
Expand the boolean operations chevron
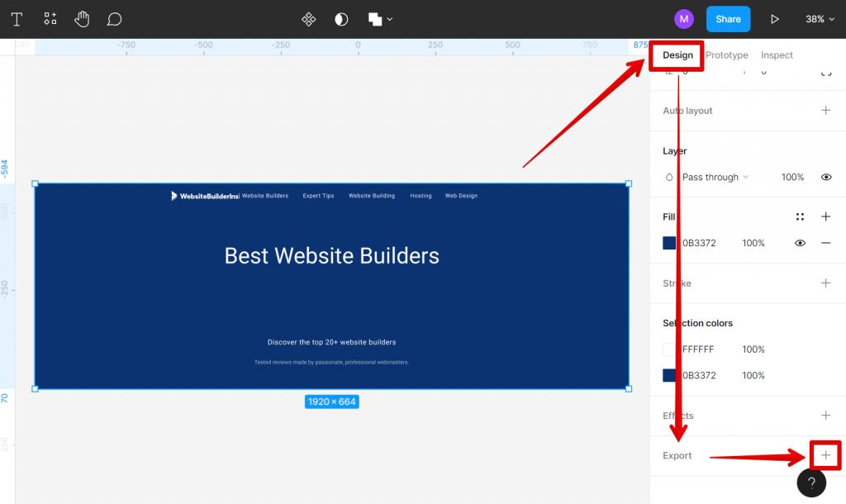coord(390,19)
